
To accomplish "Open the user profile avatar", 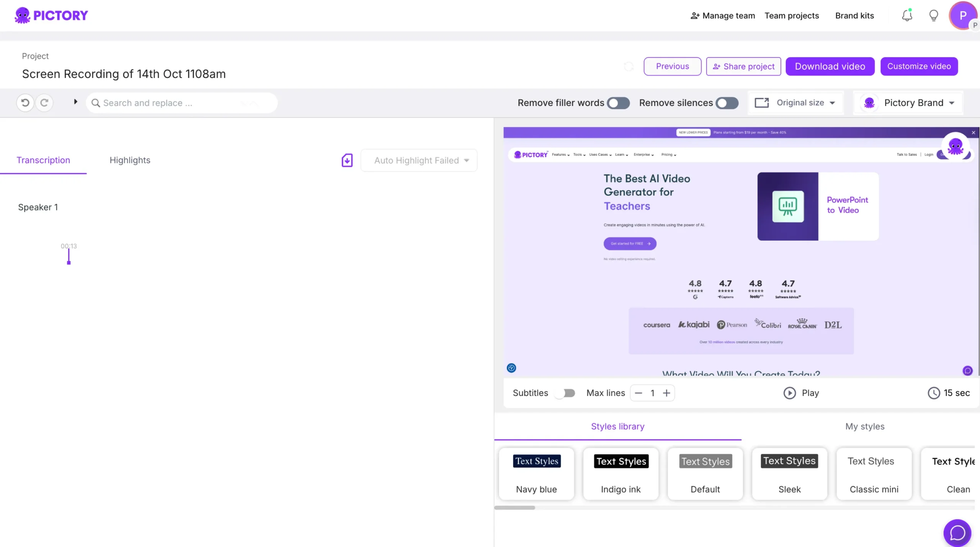I will 963,16.
